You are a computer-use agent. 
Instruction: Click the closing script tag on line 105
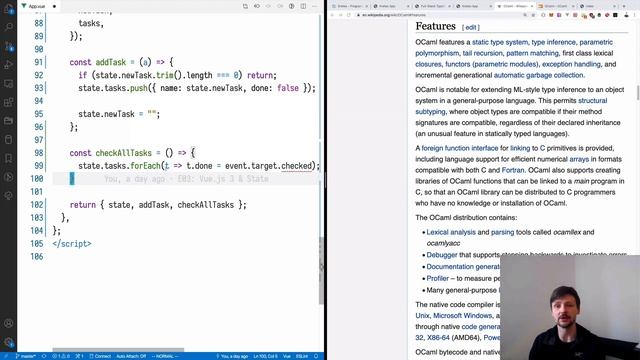(x=72, y=244)
